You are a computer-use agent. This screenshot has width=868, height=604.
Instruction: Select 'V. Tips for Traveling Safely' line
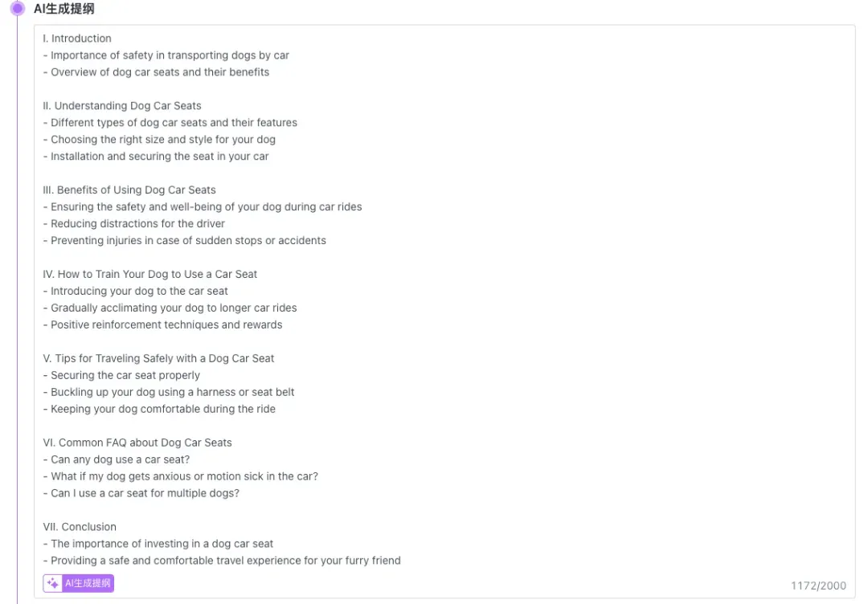[158, 359]
